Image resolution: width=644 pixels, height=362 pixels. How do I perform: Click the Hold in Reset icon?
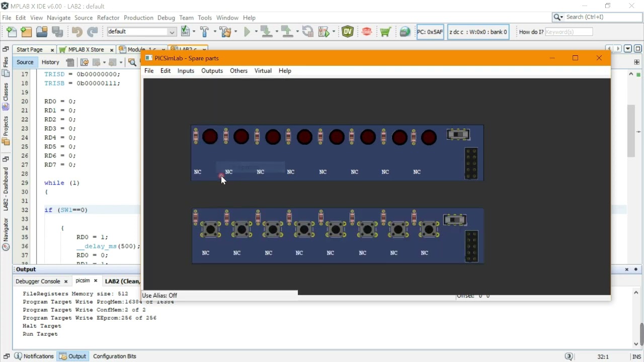point(307,32)
